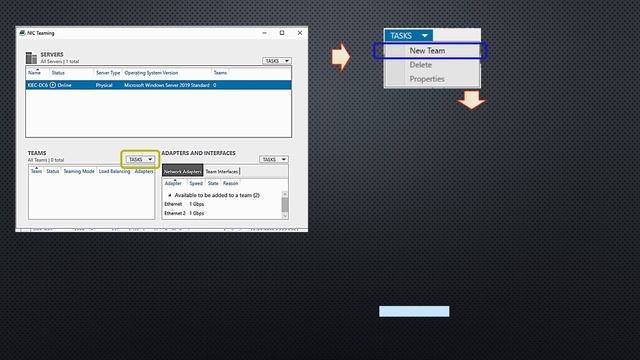Screen dimensions: 640x360
Task: Click 'Microsoft Windows Server 2019 Standard' cell
Action: click(167, 85)
